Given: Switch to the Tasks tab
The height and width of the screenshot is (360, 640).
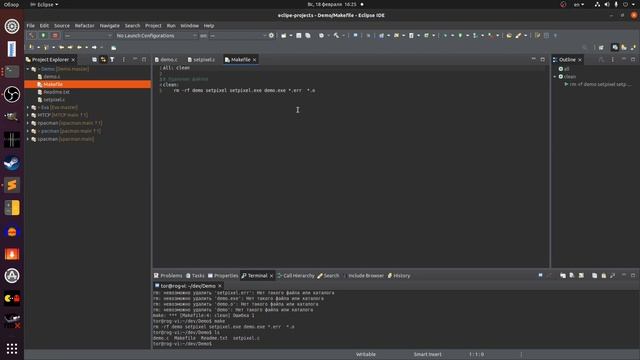Looking at the screenshot, I should click(x=195, y=276).
